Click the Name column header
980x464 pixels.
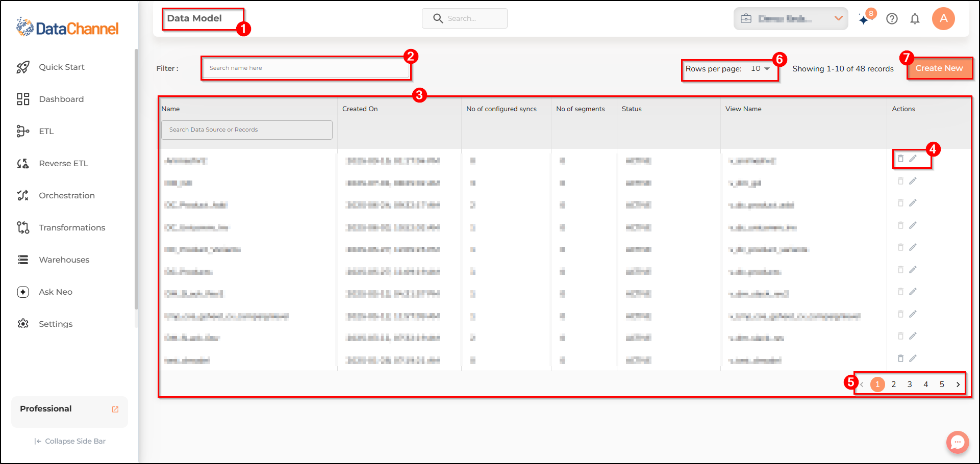[x=170, y=109]
